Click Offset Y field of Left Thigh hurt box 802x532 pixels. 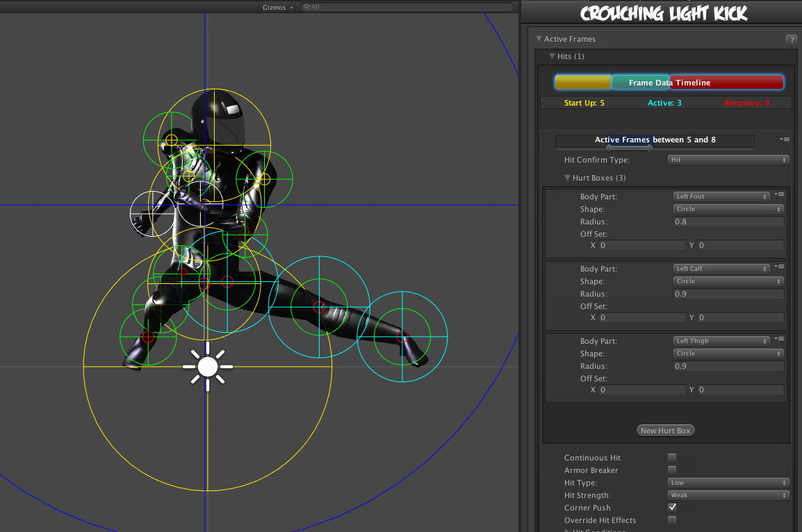pos(741,390)
